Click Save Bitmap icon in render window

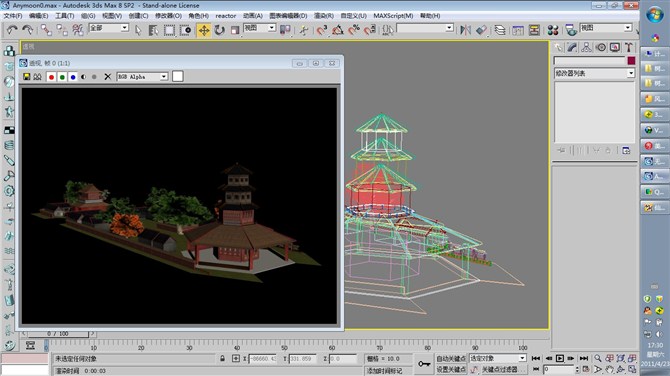(26, 77)
